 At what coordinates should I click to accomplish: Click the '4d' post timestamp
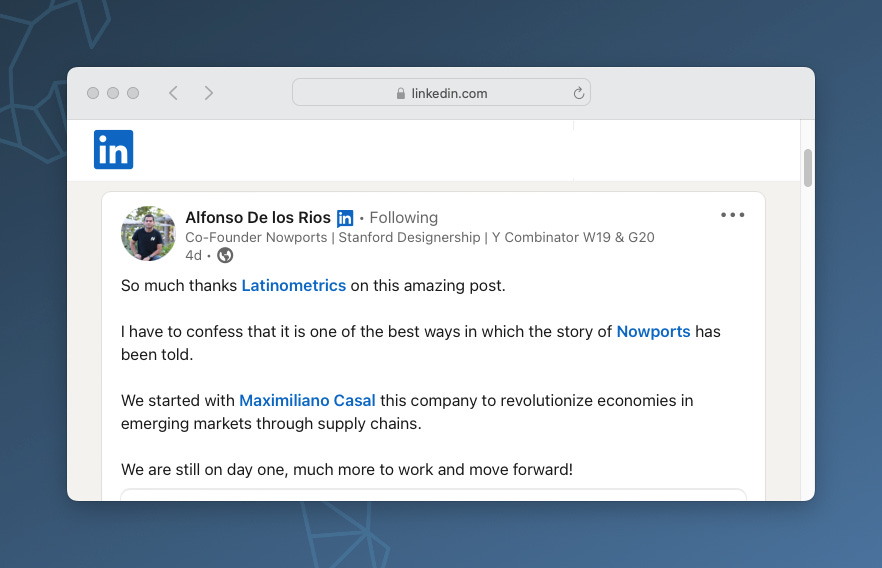pos(194,255)
